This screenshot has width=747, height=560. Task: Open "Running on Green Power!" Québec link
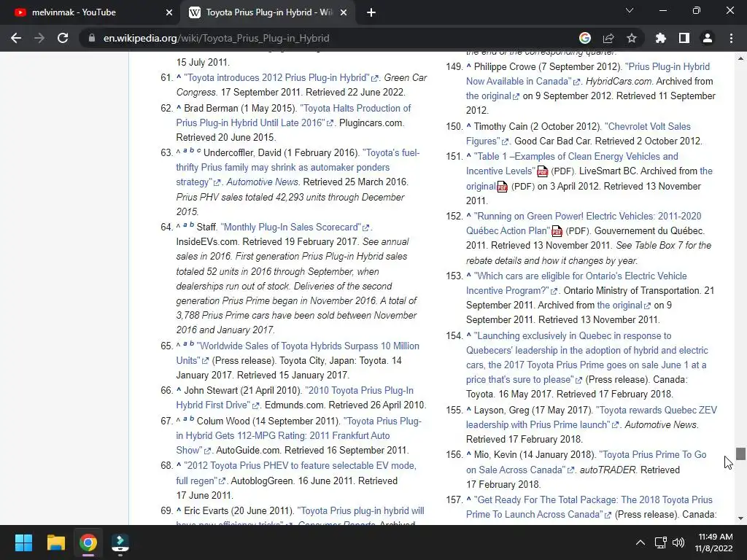pos(584,223)
